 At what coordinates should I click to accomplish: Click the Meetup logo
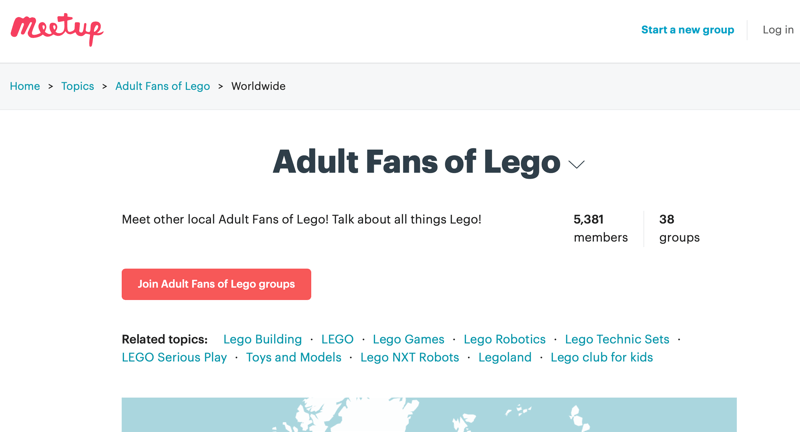tap(57, 30)
